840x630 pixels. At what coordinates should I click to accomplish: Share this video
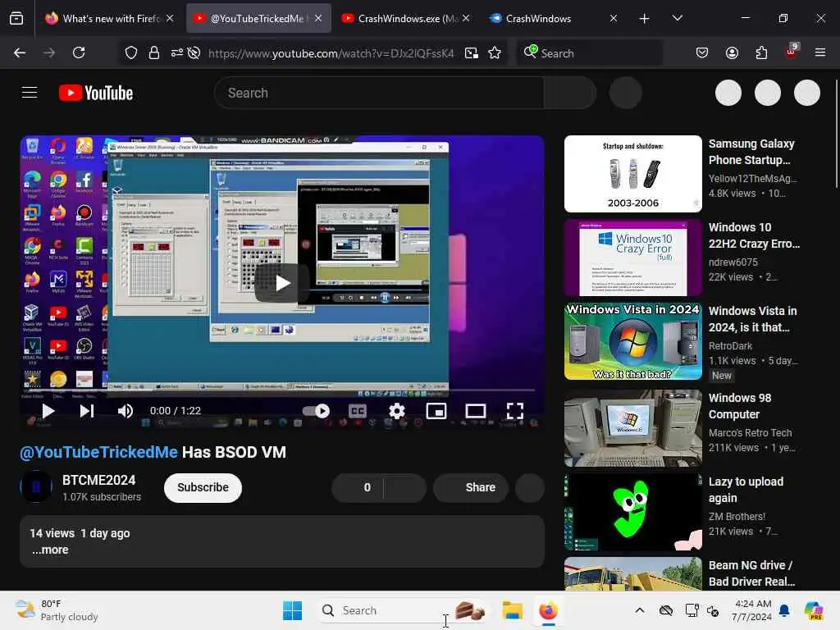[x=470, y=487]
